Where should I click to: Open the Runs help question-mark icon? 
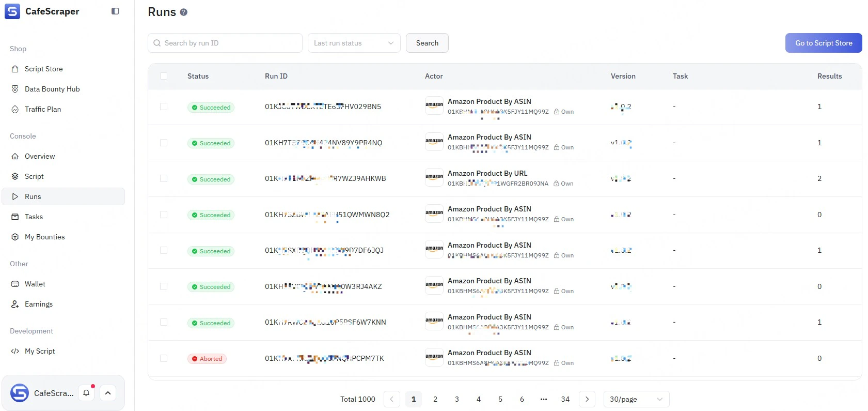[x=183, y=12]
